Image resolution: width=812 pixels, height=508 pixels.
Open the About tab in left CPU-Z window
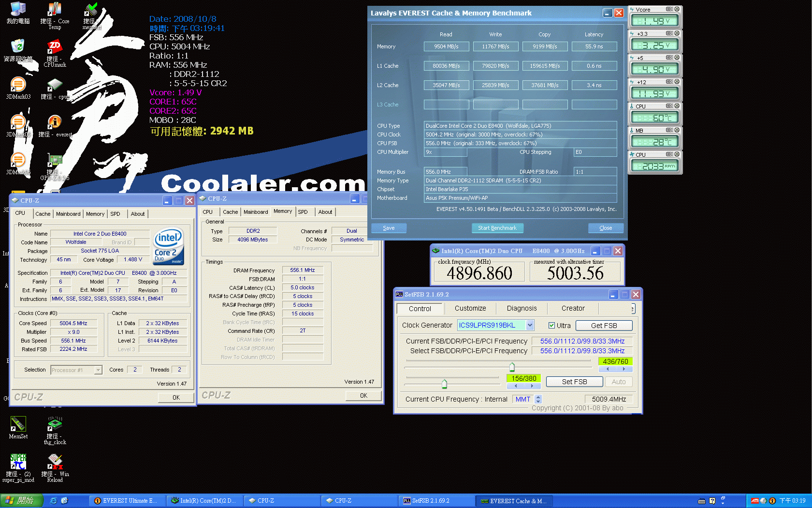point(138,214)
